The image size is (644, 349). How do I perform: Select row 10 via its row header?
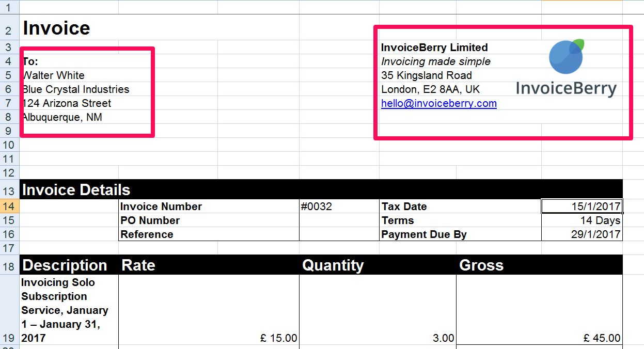pyautogui.click(x=9, y=145)
